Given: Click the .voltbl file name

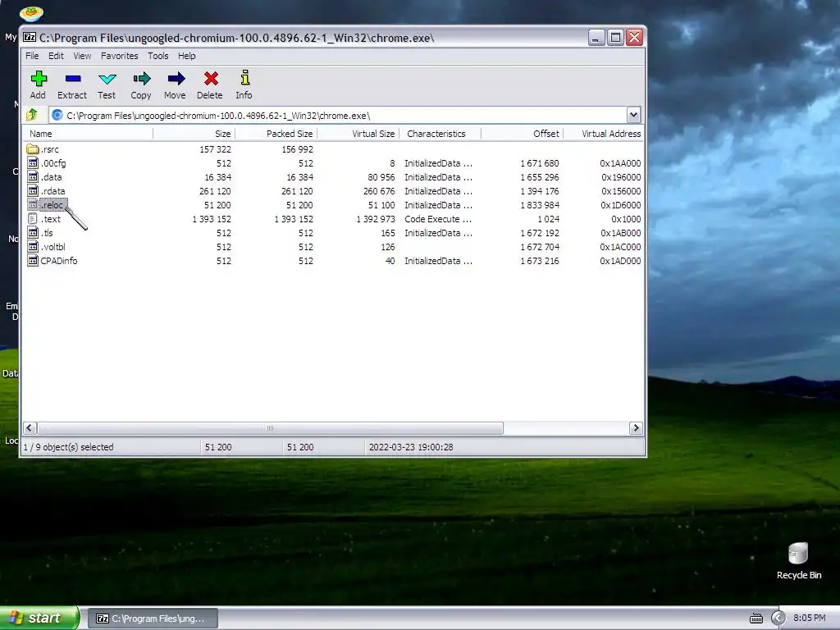Looking at the screenshot, I should click(52, 247).
